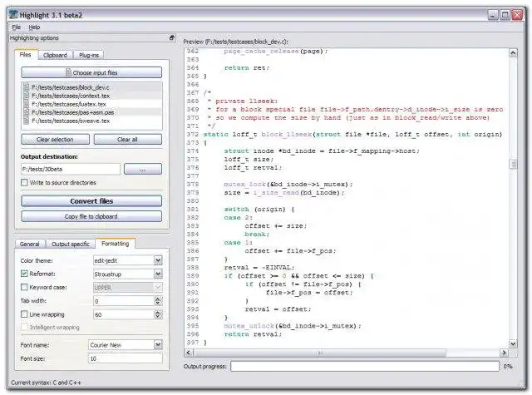The image size is (532, 395).
Task: Open the Color theme dropdown
Action: [x=158, y=260]
